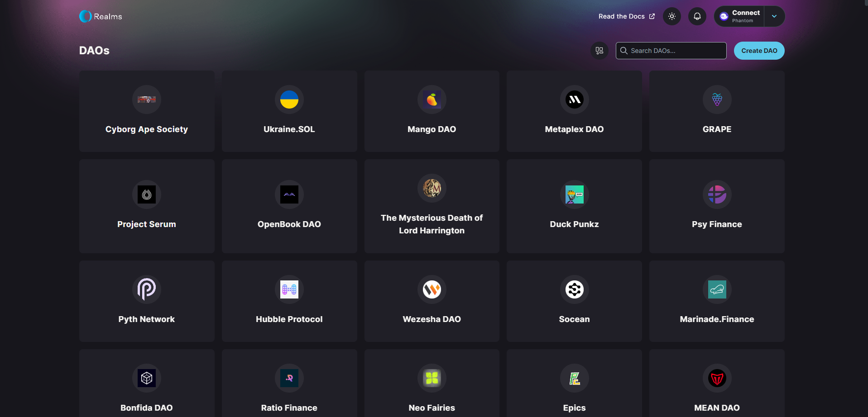The width and height of the screenshot is (868, 417).
Task: Click the GRAPE title text
Action: (717, 129)
